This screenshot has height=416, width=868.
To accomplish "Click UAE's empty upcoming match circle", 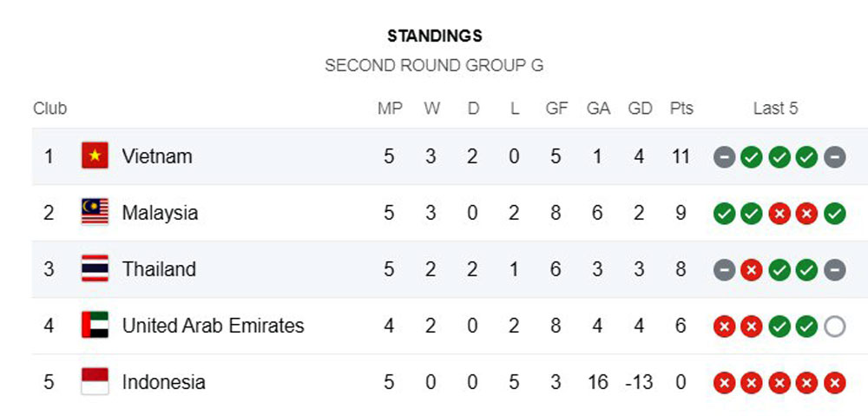I will click(835, 327).
